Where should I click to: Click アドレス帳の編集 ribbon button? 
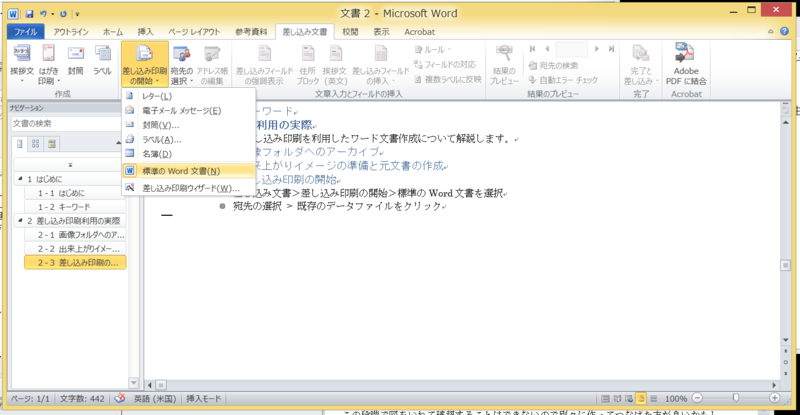[212, 65]
